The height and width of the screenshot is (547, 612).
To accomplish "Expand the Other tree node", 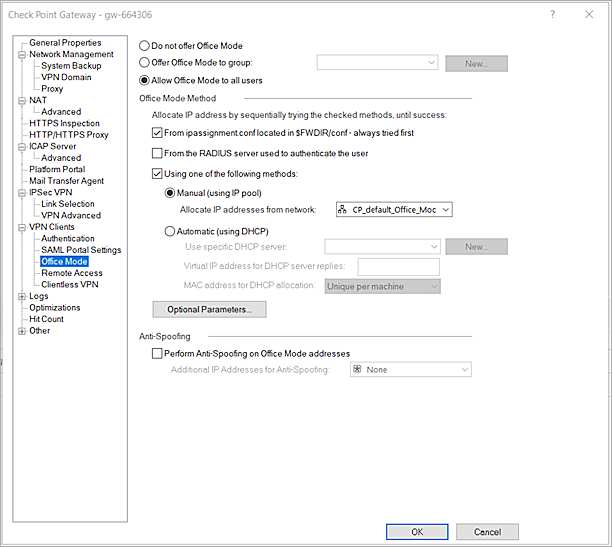I will coord(22,331).
